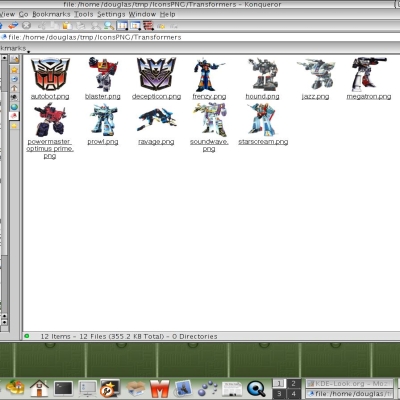Image resolution: width=400 pixels, height=400 pixels.
Task: Open the Settings menu
Action: (x=111, y=14)
